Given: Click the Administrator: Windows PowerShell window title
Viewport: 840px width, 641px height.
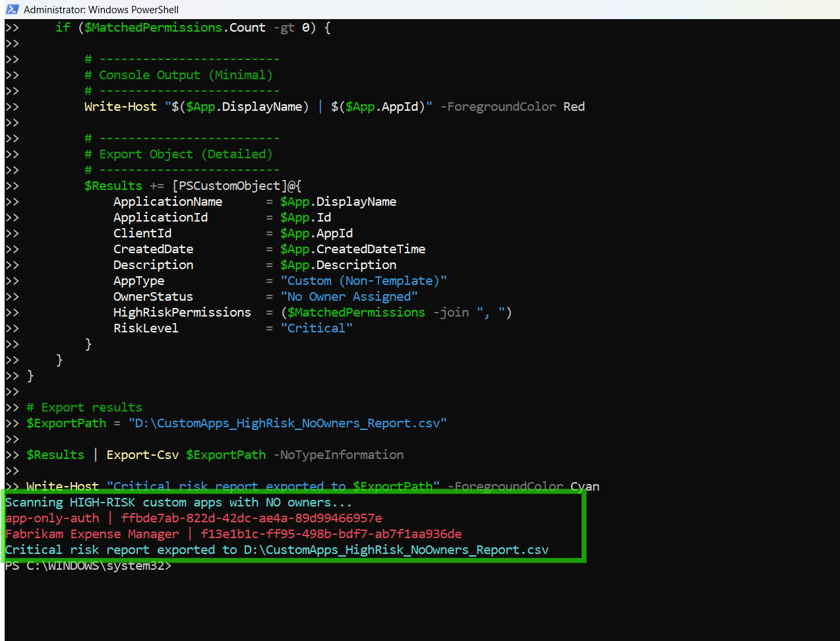Looking at the screenshot, I should pos(101,9).
